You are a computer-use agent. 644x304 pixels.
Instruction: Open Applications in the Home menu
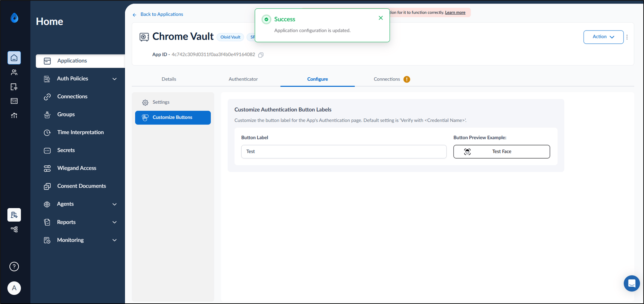[x=80, y=61]
